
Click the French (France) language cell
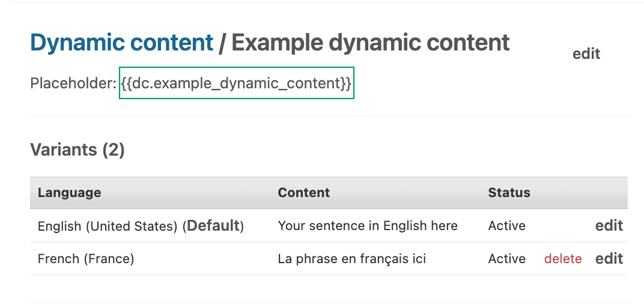[86, 258]
